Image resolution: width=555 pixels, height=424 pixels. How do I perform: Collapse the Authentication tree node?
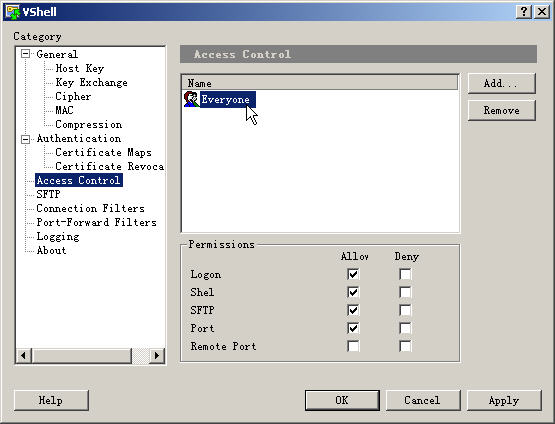tap(25, 139)
